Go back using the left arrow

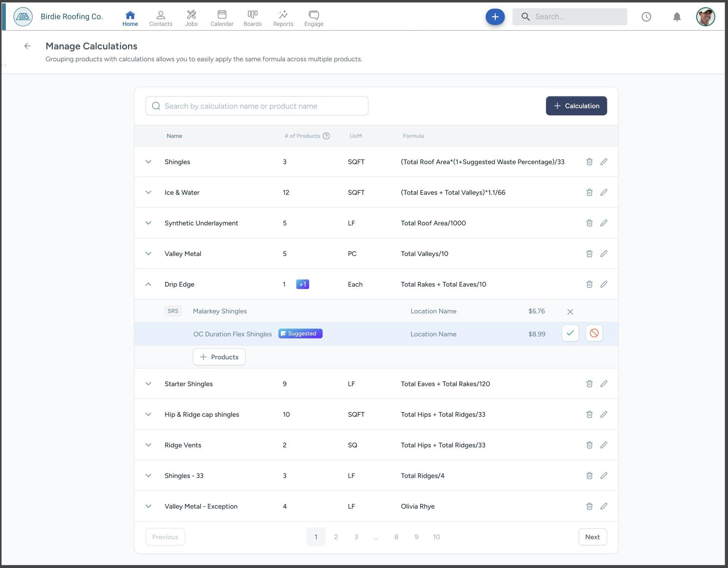27,46
